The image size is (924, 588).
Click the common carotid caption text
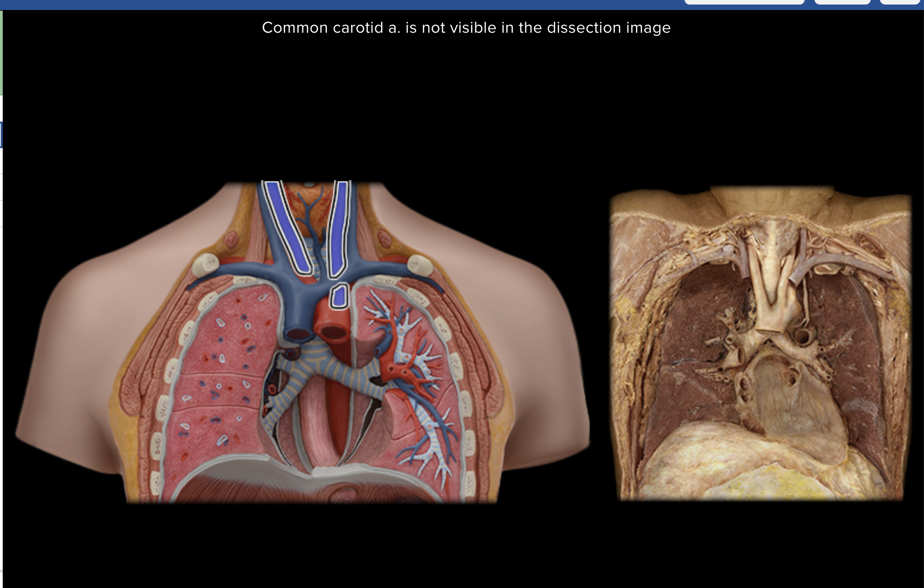466,28
